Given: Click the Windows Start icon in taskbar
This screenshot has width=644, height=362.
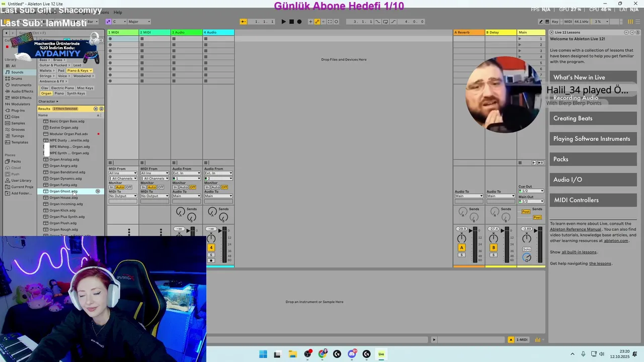Looking at the screenshot, I should 263,354.
